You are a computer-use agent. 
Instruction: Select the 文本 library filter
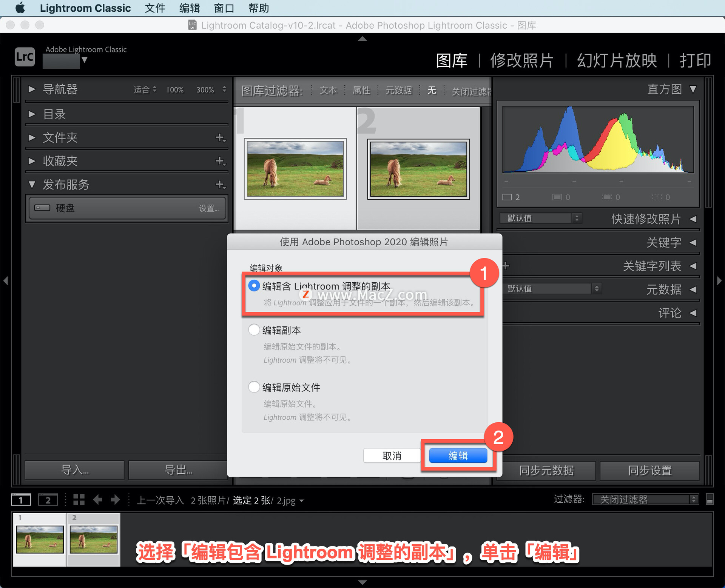coord(328,90)
